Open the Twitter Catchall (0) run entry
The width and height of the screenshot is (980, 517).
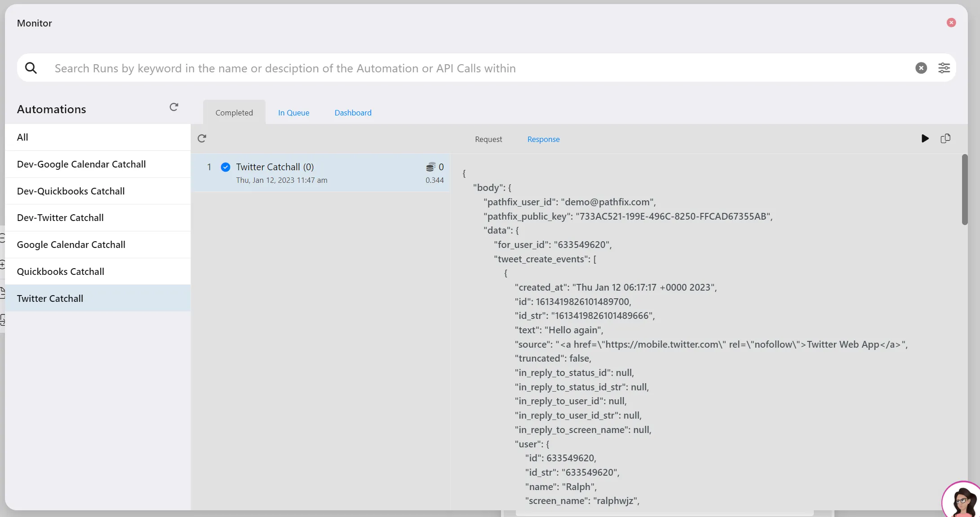pos(320,173)
